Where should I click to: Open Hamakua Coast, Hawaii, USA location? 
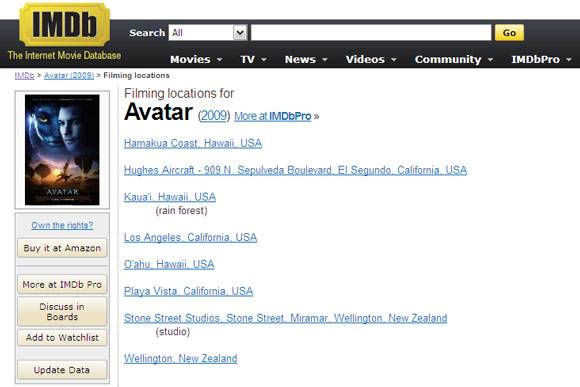193,143
